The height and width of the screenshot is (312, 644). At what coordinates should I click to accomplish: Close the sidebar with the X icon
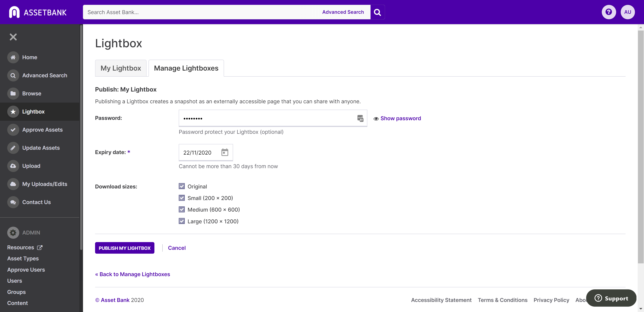pos(13,37)
